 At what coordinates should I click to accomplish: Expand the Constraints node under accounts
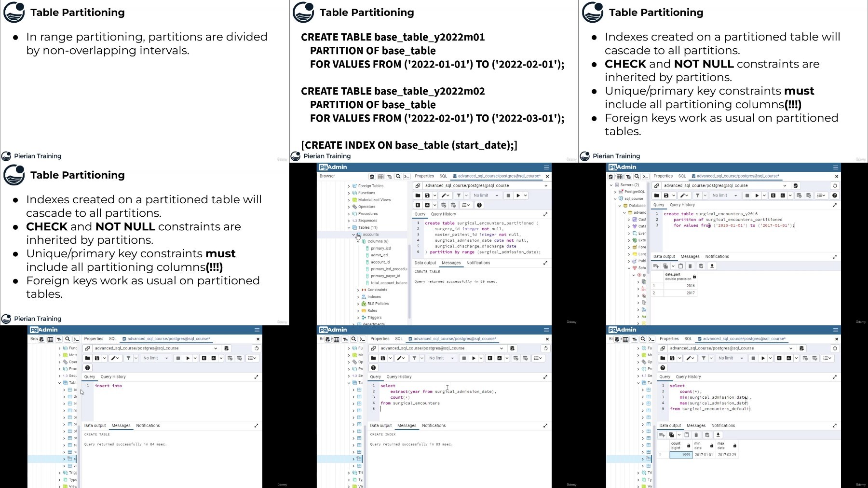tap(358, 290)
